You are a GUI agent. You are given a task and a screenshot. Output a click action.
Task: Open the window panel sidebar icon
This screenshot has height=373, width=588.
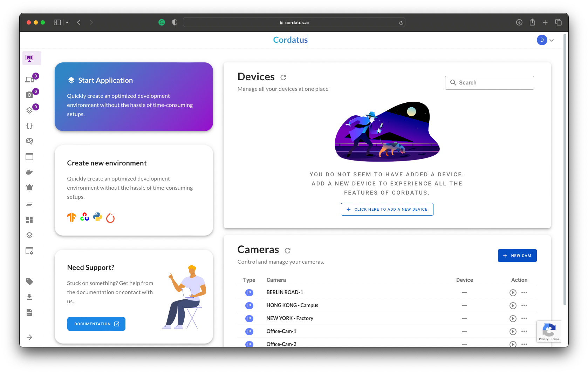pos(29,157)
